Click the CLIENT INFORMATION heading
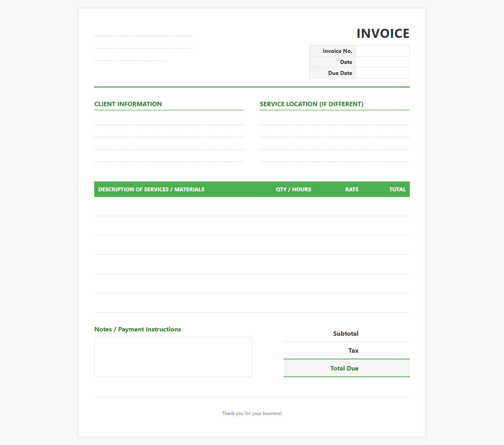This screenshot has width=504, height=445. pyautogui.click(x=128, y=104)
